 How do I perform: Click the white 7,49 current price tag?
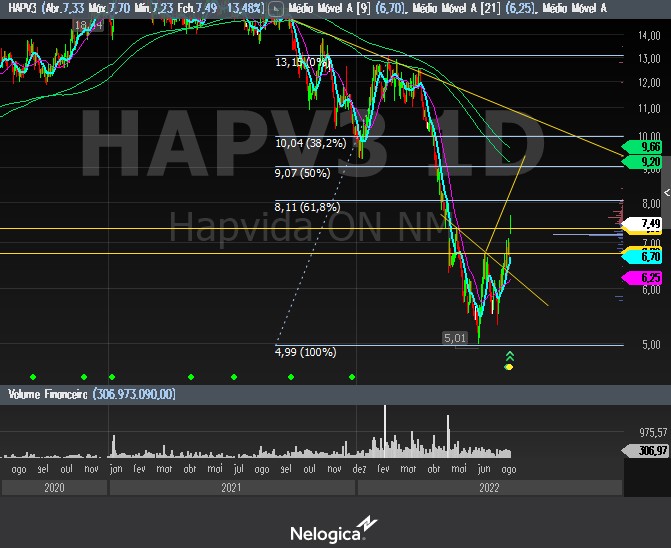650,224
